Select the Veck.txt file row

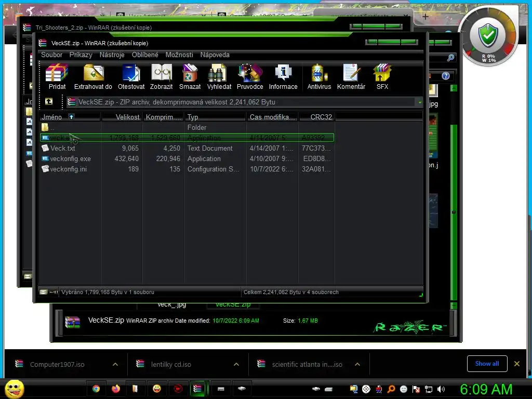(x=187, y=148)
